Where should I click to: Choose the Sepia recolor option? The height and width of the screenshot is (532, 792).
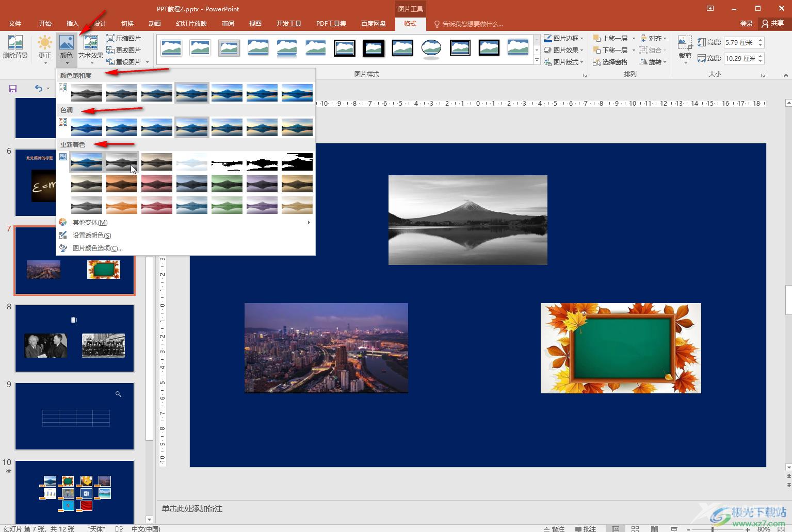coord(157,161)
